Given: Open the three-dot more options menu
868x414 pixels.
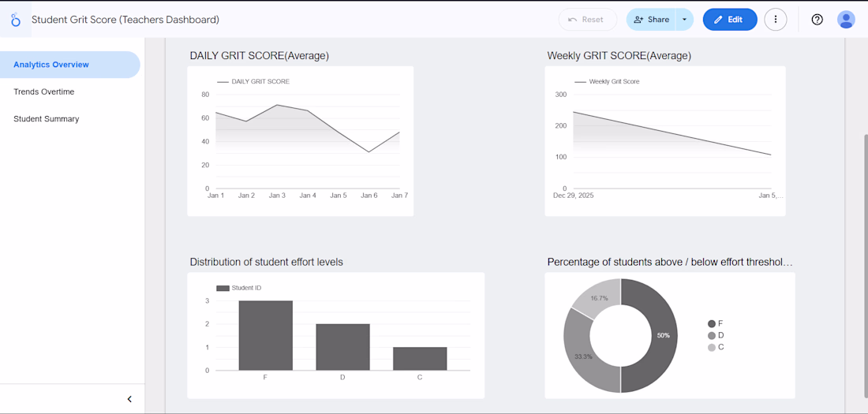Looking at the screenshot, I should 776,20.
